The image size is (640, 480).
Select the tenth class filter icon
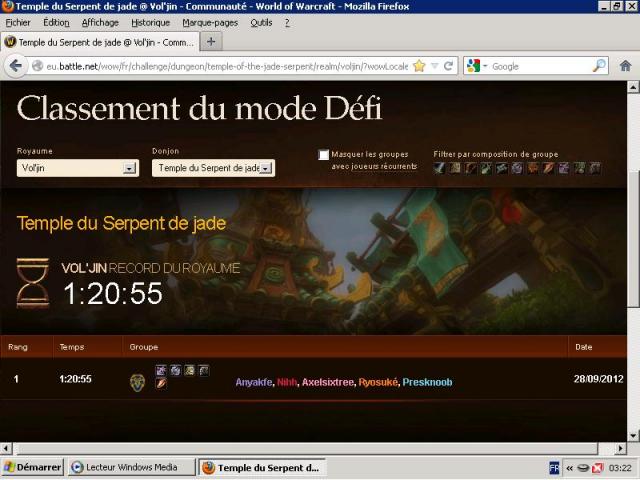pyautogui.click(x=580, y=168)
